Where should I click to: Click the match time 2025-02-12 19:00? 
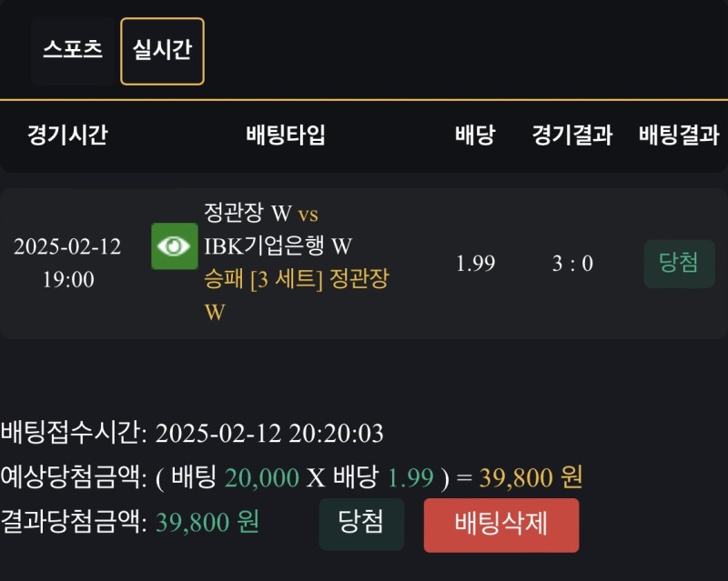67,263
